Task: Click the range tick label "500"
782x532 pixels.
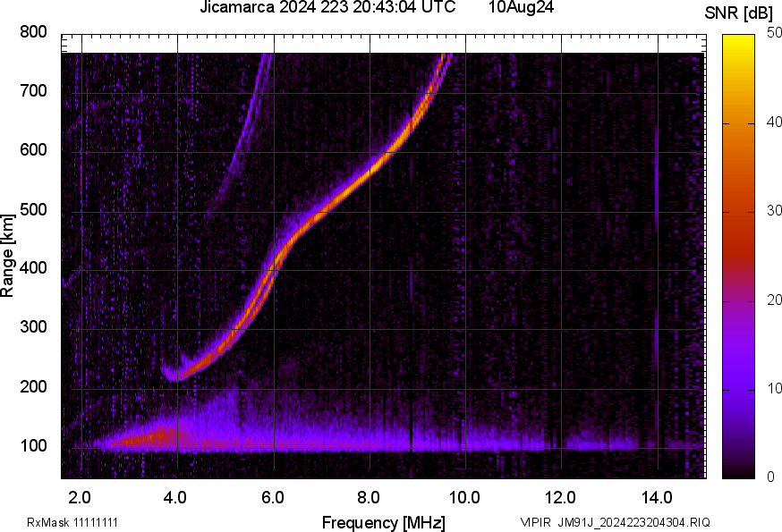Action: tap(33, 209)
